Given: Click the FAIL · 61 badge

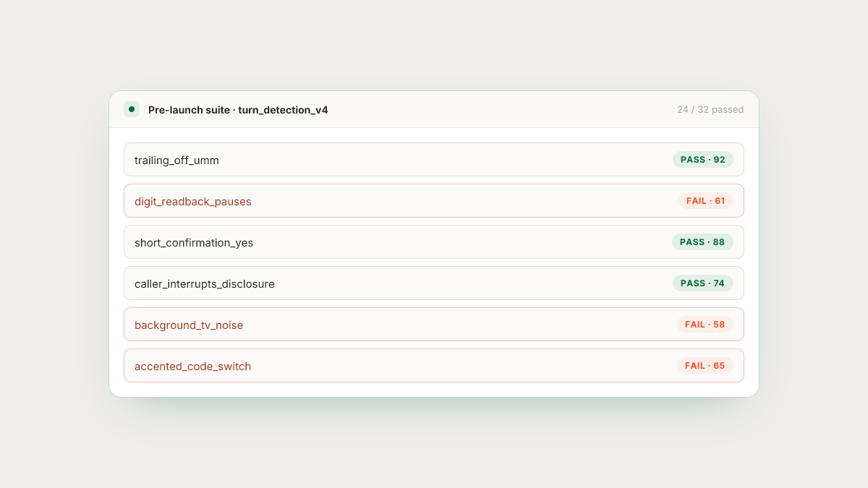Looking at the screenshot, I should click(705, 201).
